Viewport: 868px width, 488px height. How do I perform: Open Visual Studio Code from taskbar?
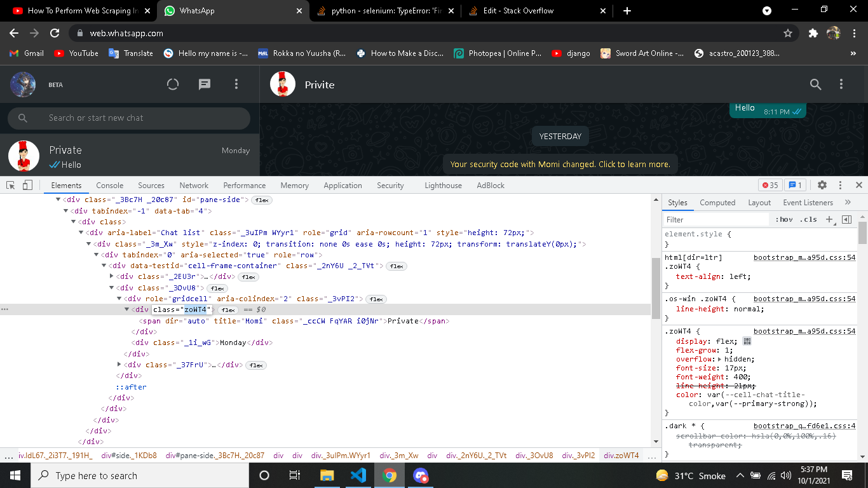[x=358, y=475]
